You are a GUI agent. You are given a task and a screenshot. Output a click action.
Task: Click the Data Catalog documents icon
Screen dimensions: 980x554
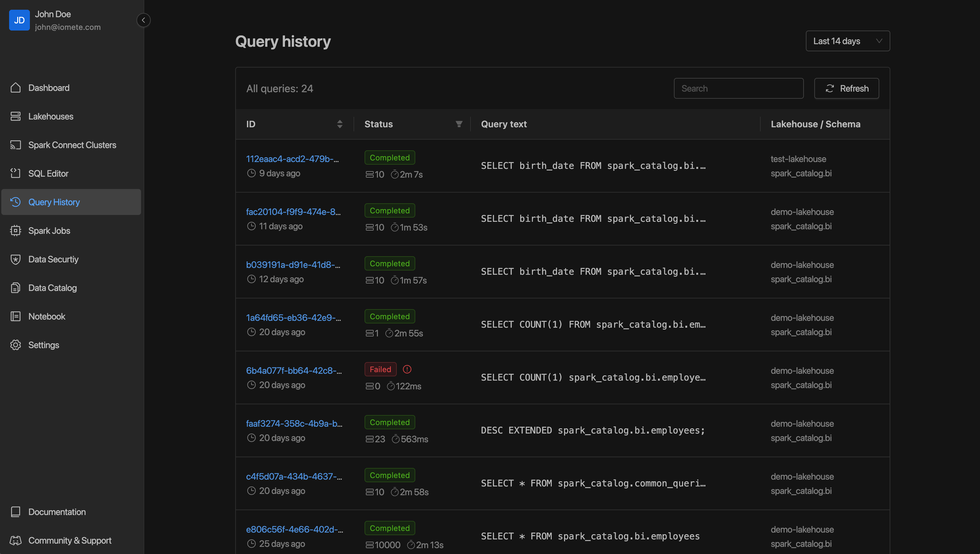[16, 288]
